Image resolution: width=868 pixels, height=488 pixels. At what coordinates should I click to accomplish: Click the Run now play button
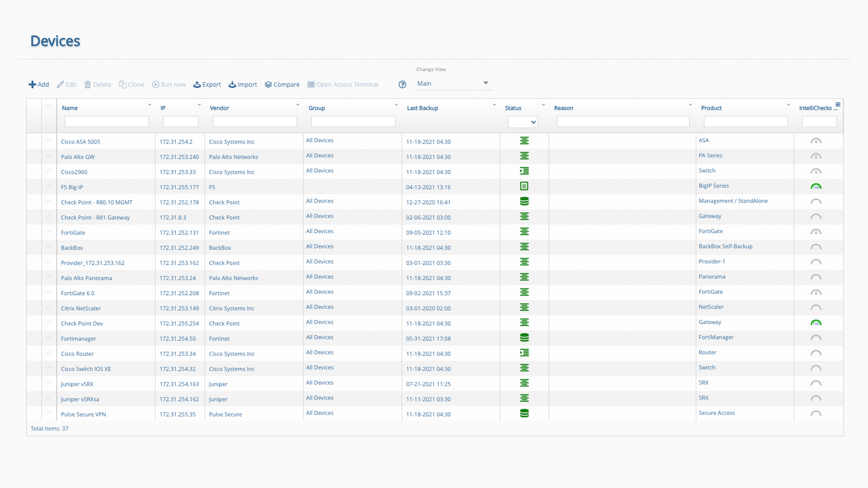pos(169,84)
